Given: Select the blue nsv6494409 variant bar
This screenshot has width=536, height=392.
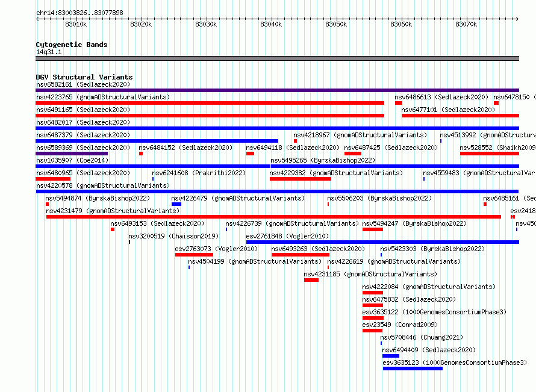Looking at the screenshot, I should (391, 356).
